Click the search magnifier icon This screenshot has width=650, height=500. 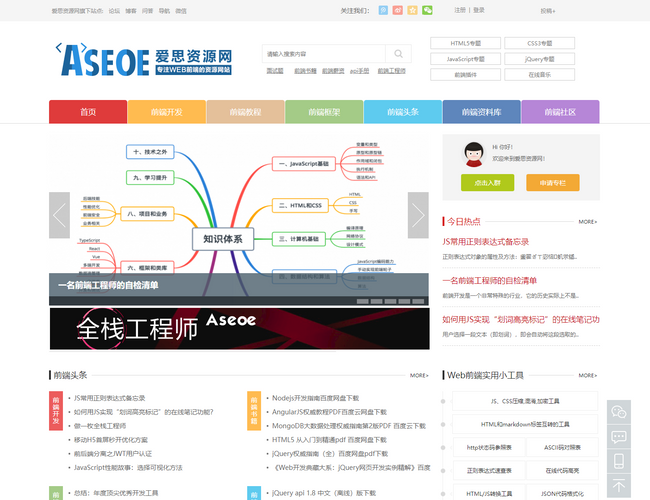[398, 54]
